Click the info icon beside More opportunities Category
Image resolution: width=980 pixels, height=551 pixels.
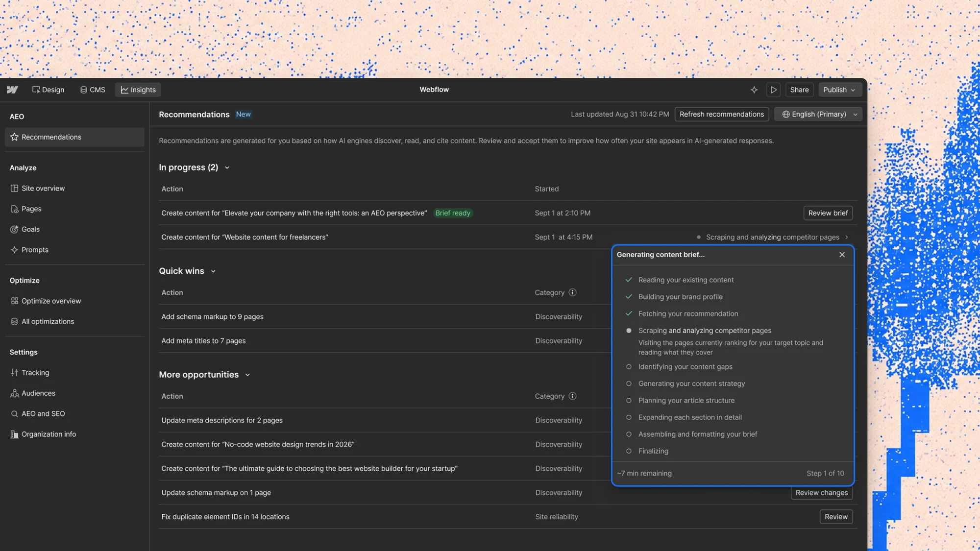click(572, 396)
